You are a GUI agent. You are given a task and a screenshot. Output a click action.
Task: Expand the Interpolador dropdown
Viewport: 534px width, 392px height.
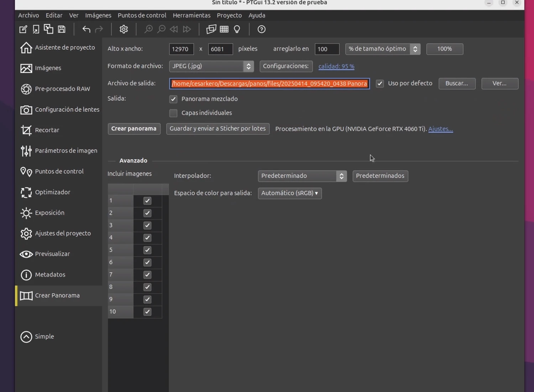point(302,176)
